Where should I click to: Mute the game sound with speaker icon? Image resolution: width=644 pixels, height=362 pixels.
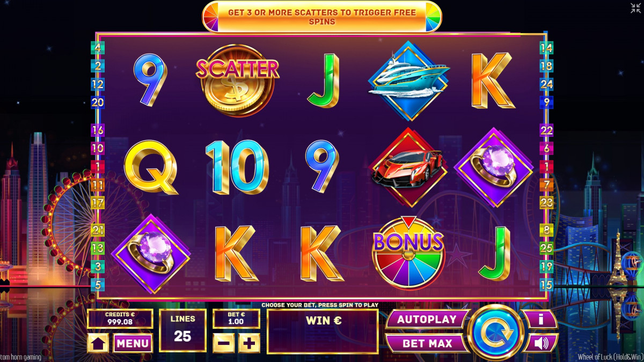click(x=540, y=343)
